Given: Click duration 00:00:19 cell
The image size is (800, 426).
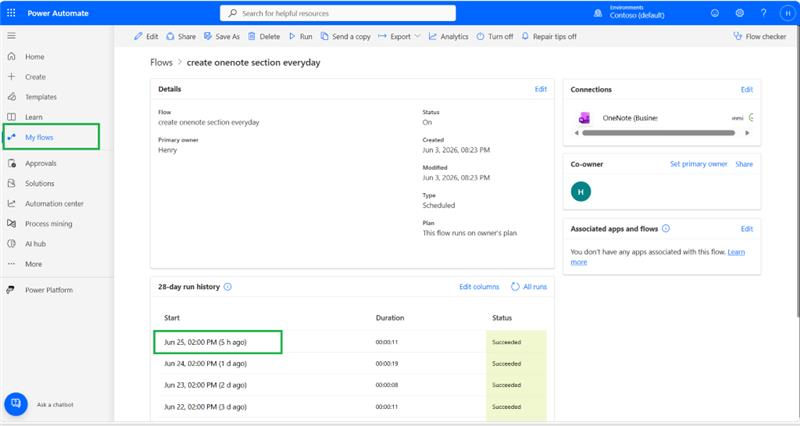Looking at the screenshot, I should click(x=387, y=364).
